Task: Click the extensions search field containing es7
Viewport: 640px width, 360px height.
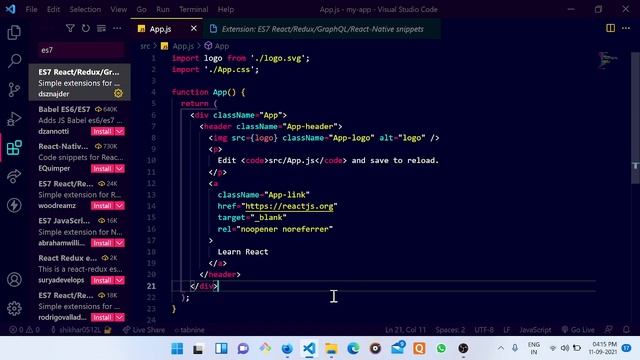Action: [80, 50]
